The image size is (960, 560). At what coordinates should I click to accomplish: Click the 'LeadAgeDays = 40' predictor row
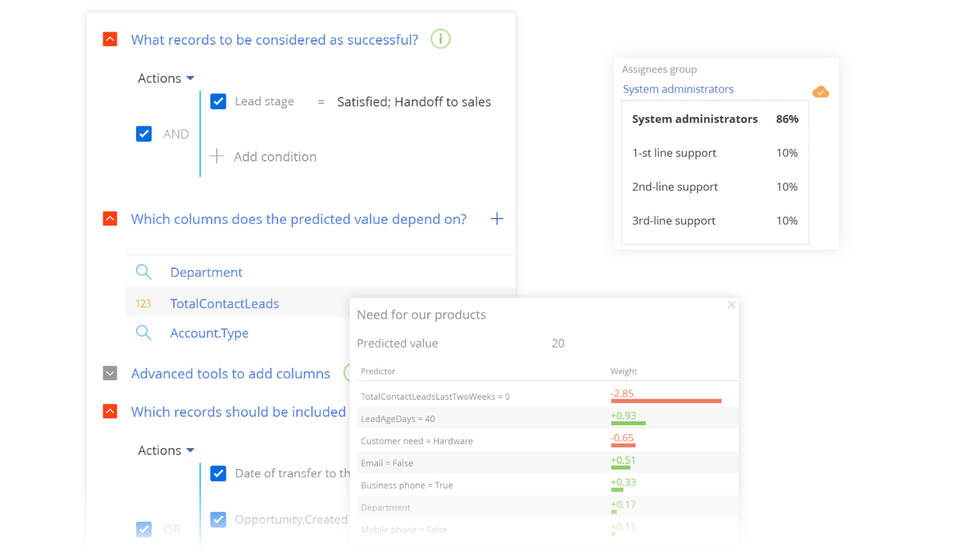click(x=547, y=419)
